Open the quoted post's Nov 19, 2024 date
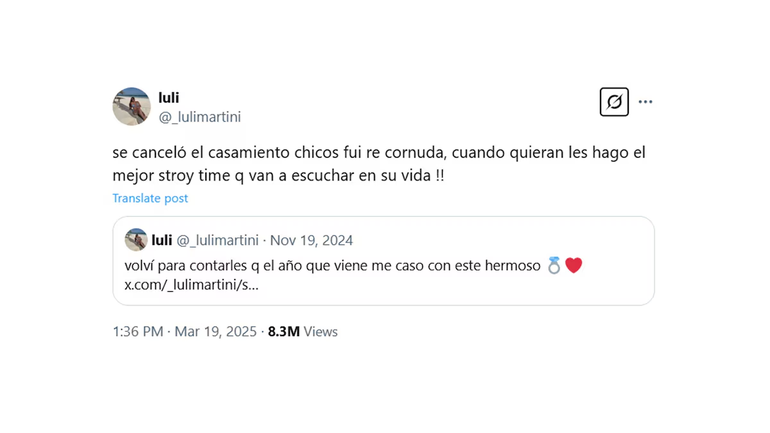The width and height of the screenshot is (770, 433). pyautogui.click(x=311, y=240)
